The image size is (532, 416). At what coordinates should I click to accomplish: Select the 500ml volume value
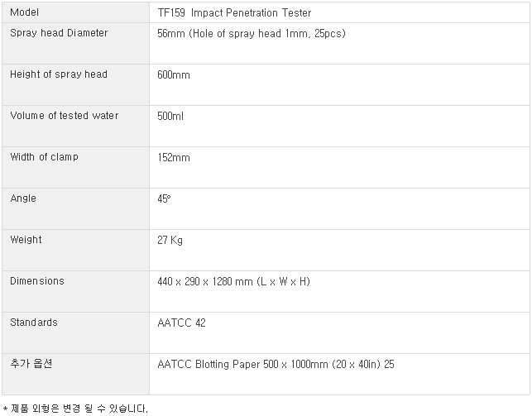(x=170, y=116)
